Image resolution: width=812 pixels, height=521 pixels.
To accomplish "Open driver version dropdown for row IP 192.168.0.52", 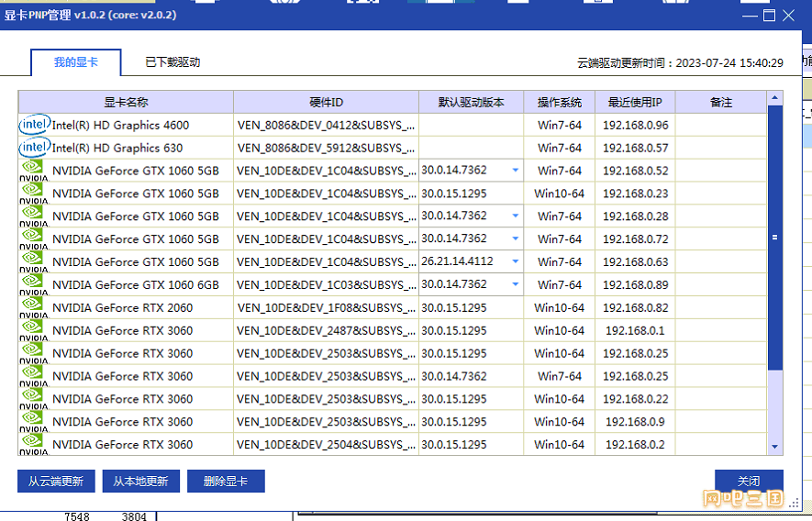I will 516,171.
